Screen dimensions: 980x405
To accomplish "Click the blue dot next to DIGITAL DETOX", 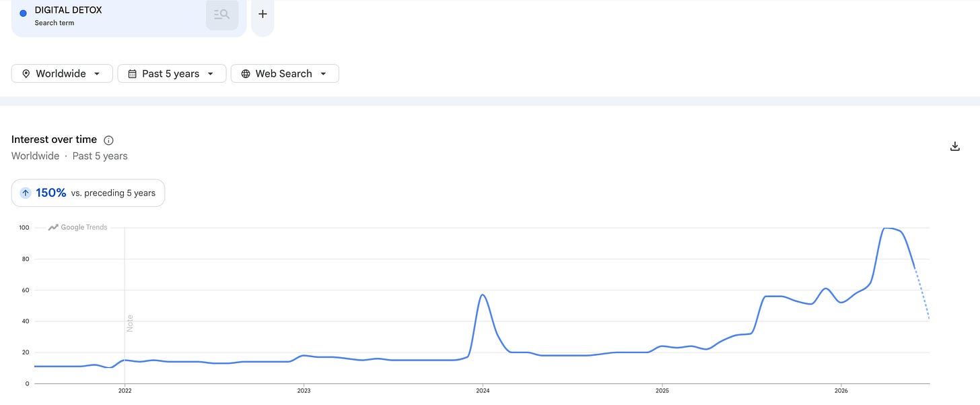I will coord(24,13).
